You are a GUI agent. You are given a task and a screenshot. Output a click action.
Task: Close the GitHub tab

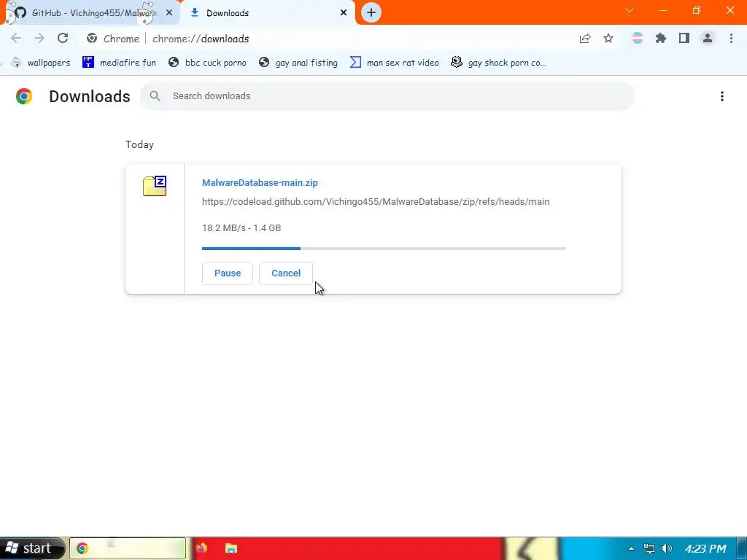click(x=169, y=13)
